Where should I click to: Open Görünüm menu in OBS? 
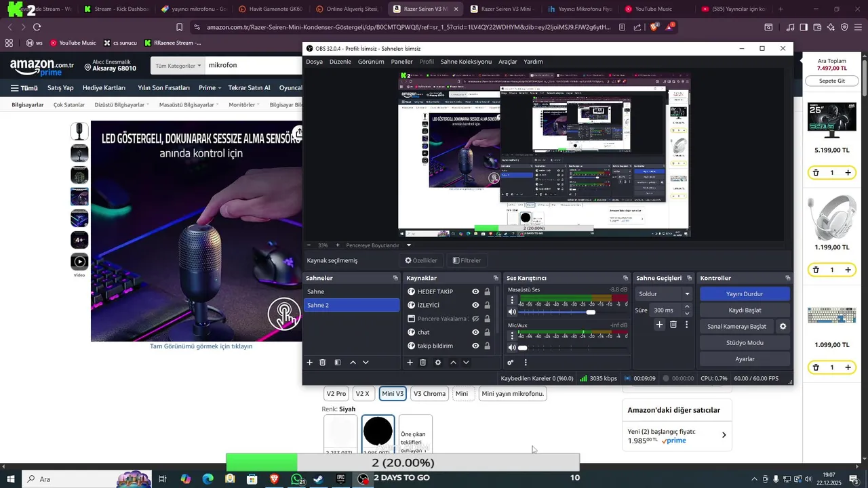point(371,62)
